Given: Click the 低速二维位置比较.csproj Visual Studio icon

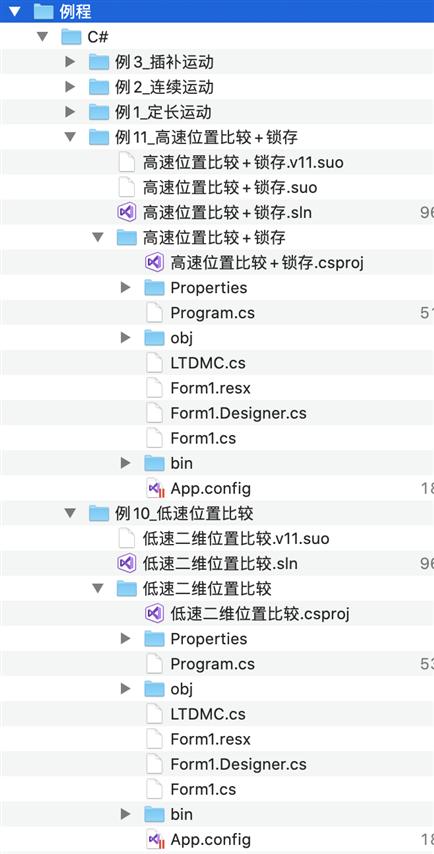Looking at the screenshot, I should pyautogui.click(x=154, y=613).
